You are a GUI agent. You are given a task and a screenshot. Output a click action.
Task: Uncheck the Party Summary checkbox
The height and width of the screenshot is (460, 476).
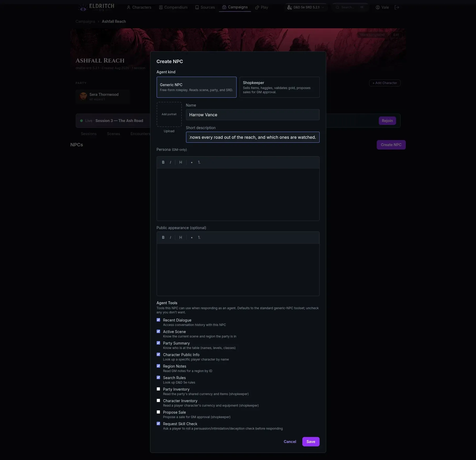click(158, 343)
